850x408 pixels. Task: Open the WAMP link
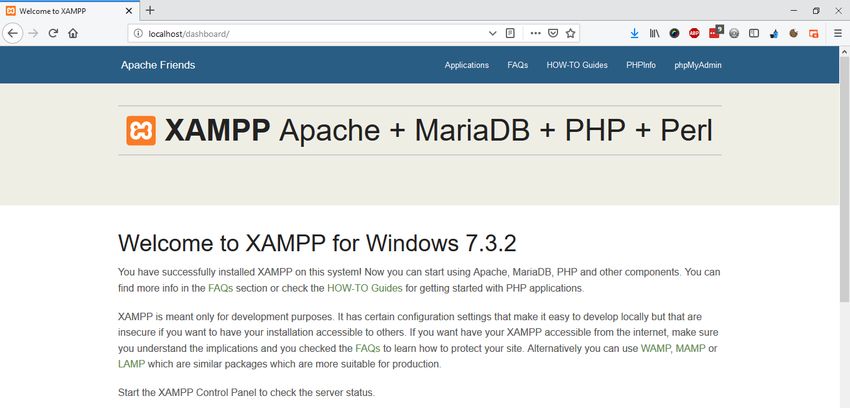(x=655, y=348)
